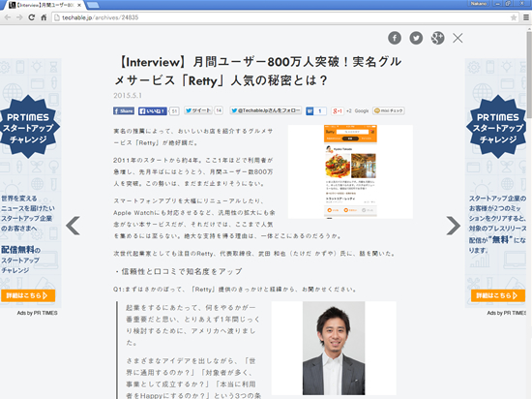Click the Google +1 button
The width and height of the screenshot is (532, 399).
click(x=338, y=111)
